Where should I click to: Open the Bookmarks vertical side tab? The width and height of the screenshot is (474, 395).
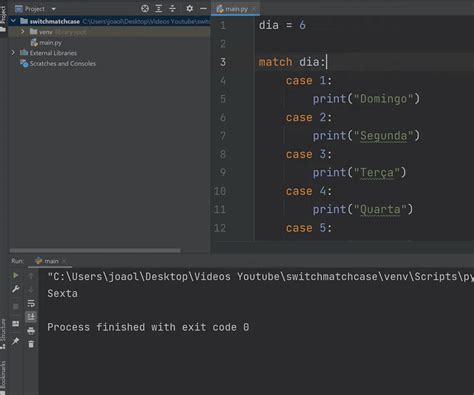point(3,377)
